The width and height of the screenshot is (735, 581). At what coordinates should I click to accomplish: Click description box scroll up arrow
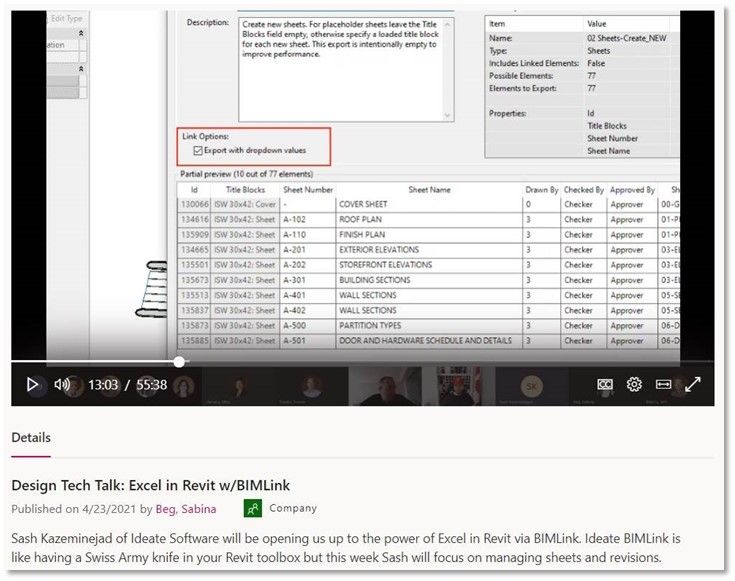tap(447, 24)
